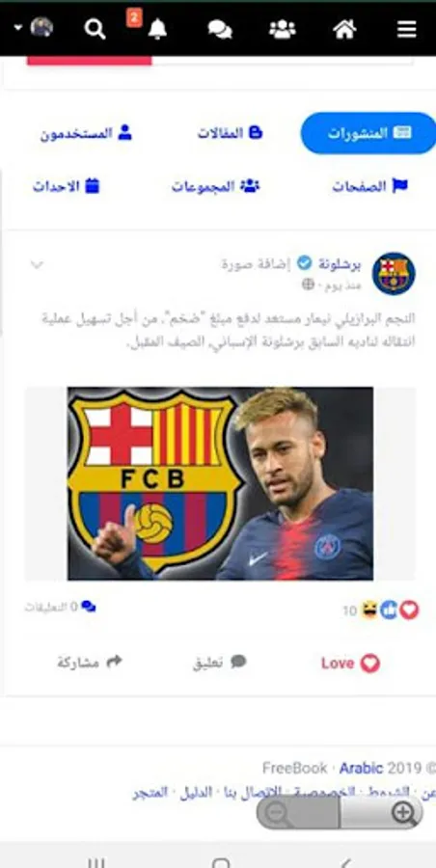Switch to the المقالات tab

[230, 133]
